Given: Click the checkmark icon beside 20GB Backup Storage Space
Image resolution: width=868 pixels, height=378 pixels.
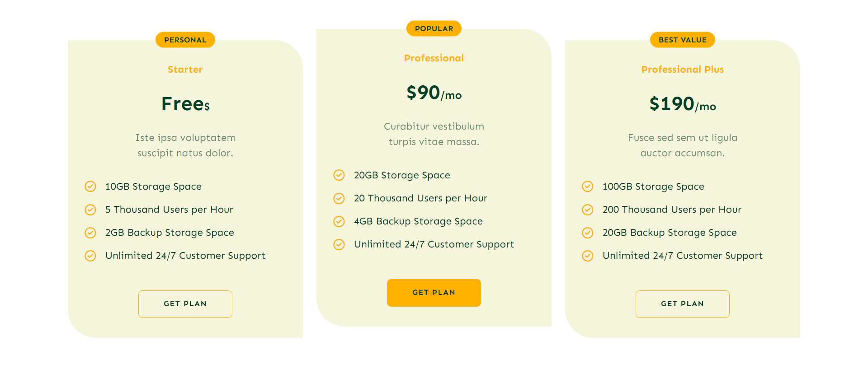Looking at the screenshot, I should point(588,233).
